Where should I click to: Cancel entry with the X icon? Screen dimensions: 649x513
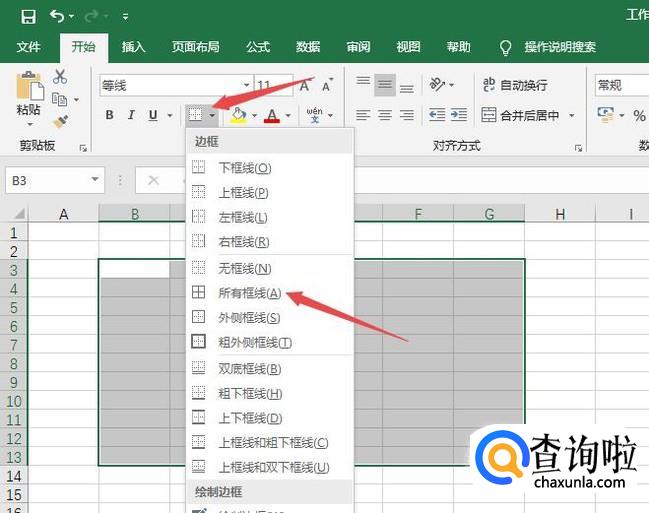pos(153,180)
